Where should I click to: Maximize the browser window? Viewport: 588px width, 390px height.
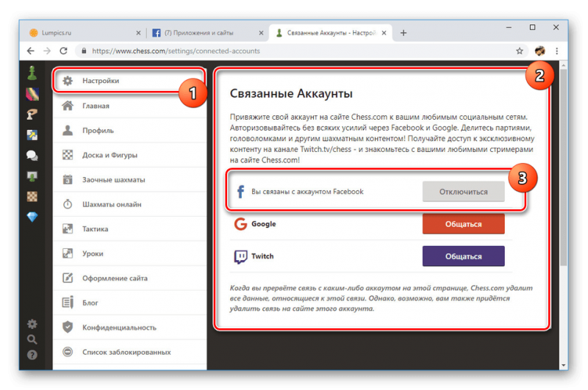(532, 27)
